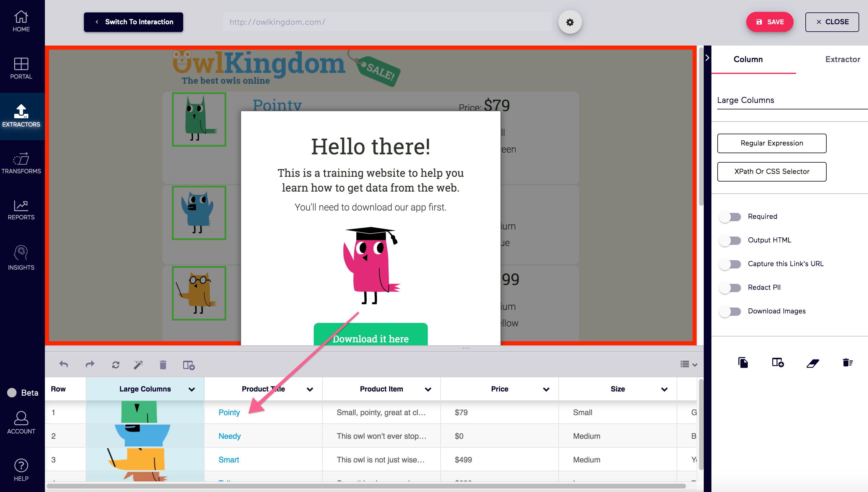Screen dimensions: 868x492
Task: Enable the Required toggle
Action: click(x=730, y=217)
